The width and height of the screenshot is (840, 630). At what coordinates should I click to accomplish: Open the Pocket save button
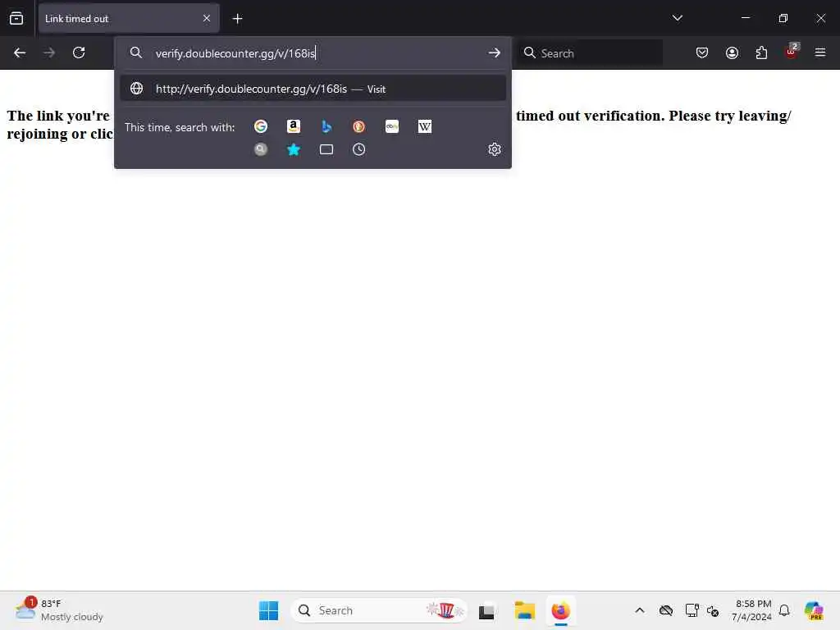tap(702, 52)
